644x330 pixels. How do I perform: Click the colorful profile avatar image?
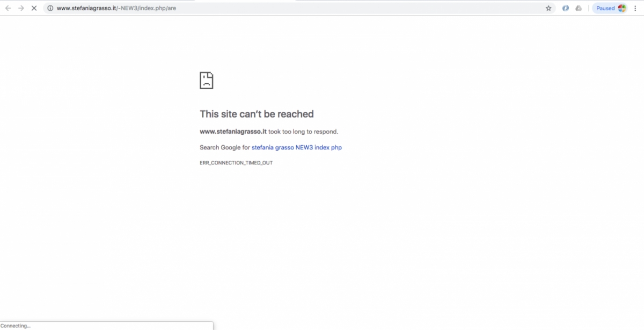click(622, 8)
